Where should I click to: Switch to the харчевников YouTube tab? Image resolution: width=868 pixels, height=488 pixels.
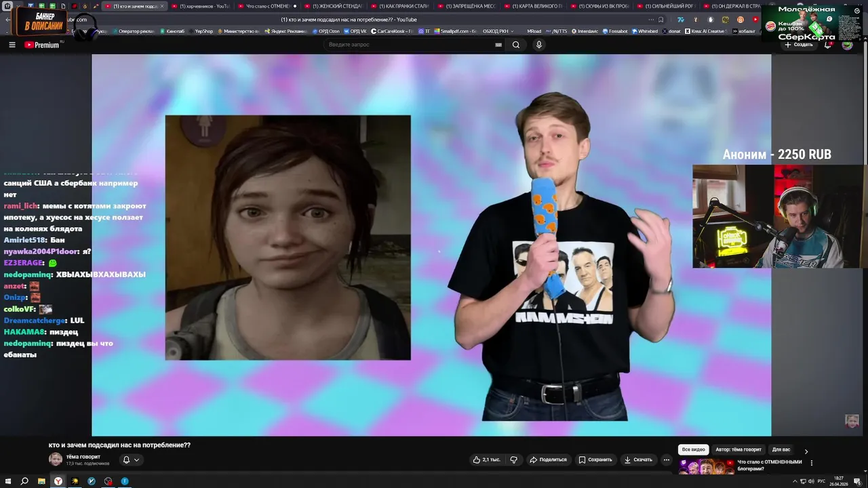201,6
